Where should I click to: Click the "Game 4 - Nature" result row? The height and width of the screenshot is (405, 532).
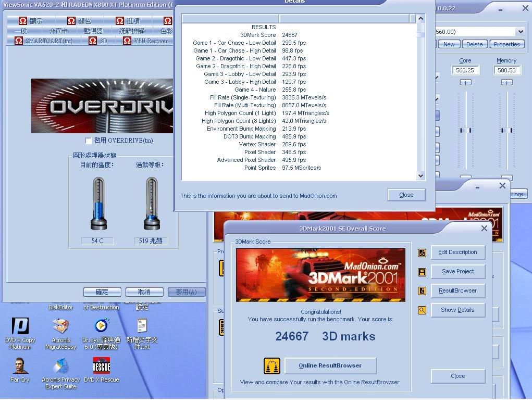[270, 90]
